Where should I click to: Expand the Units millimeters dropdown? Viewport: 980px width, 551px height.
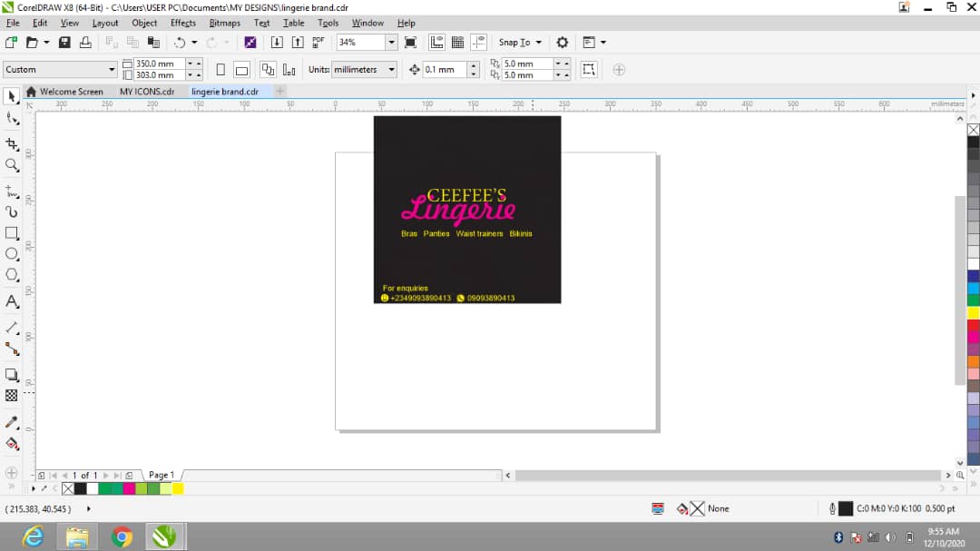coord(391,70)
